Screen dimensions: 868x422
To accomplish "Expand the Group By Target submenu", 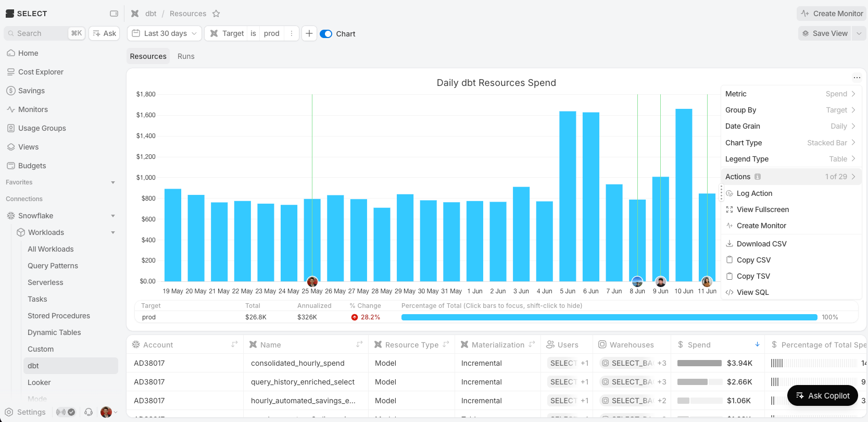I will click(x=790, y=110).
